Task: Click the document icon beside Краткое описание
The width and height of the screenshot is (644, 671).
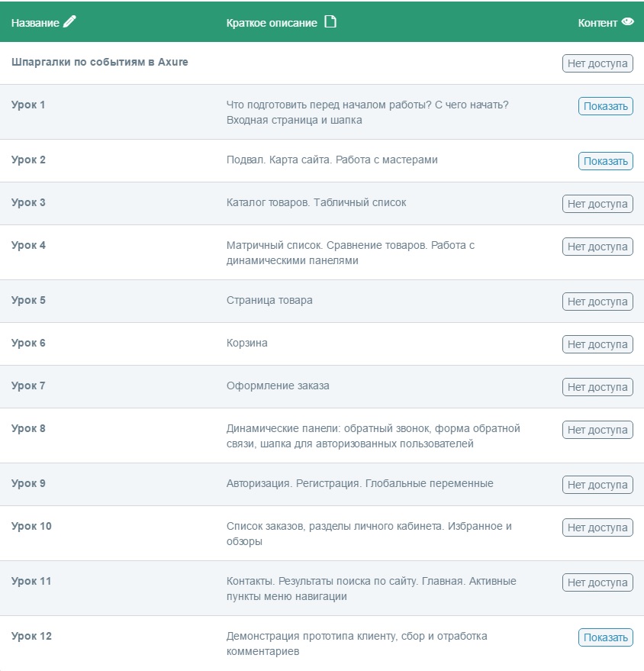Action: click(x=330, y=22)
